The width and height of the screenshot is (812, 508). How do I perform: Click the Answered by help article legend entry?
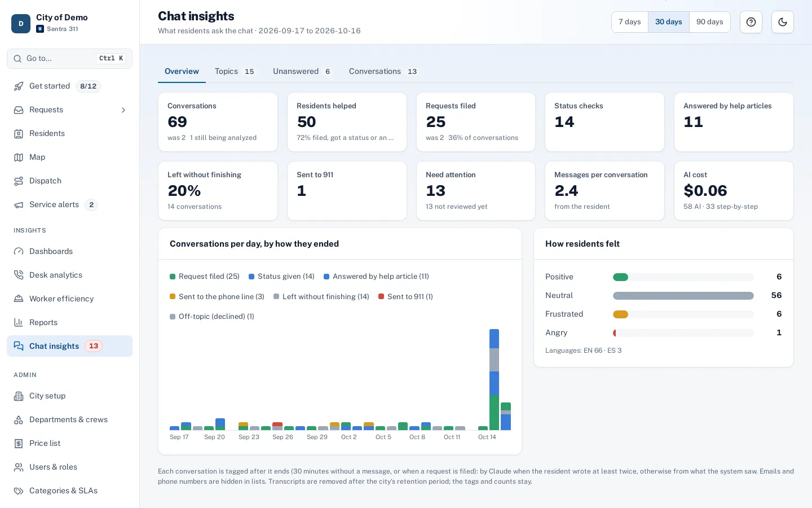point(376,277)
